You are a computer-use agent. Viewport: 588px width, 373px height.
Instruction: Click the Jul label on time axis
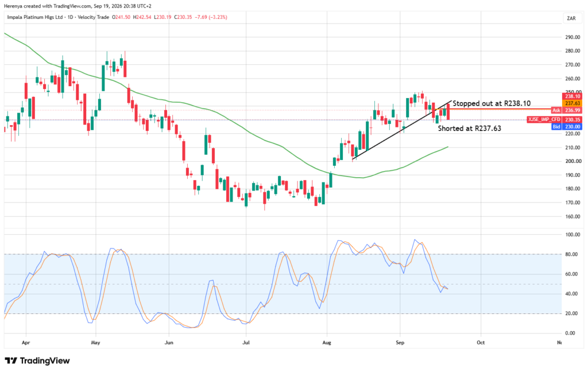click(246, 343)
